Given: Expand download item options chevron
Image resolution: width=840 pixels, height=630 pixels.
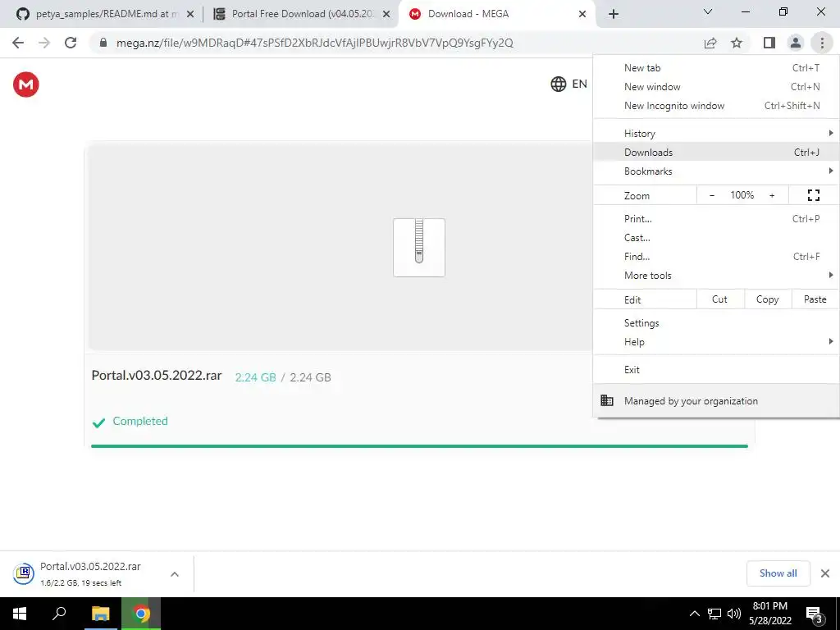Looking at the screenshot, I should [175, 573].
